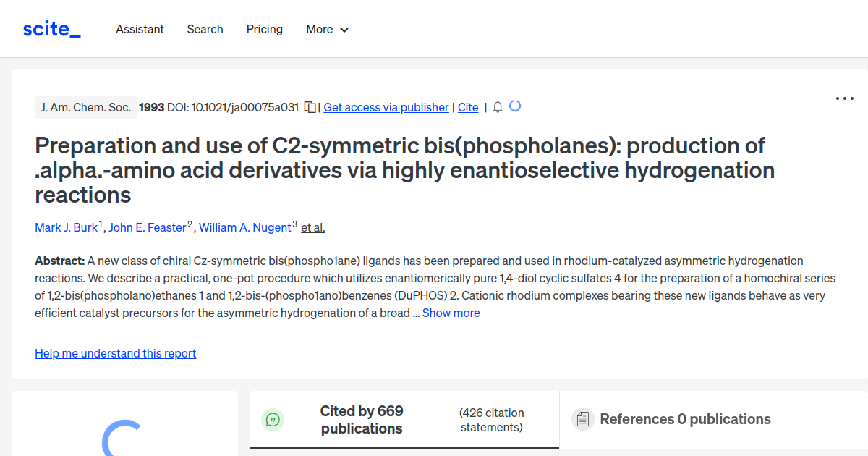This screenshot has height=456, width=868.
Task: Expand the author list via et al.
Action: (x=312, y=227)
